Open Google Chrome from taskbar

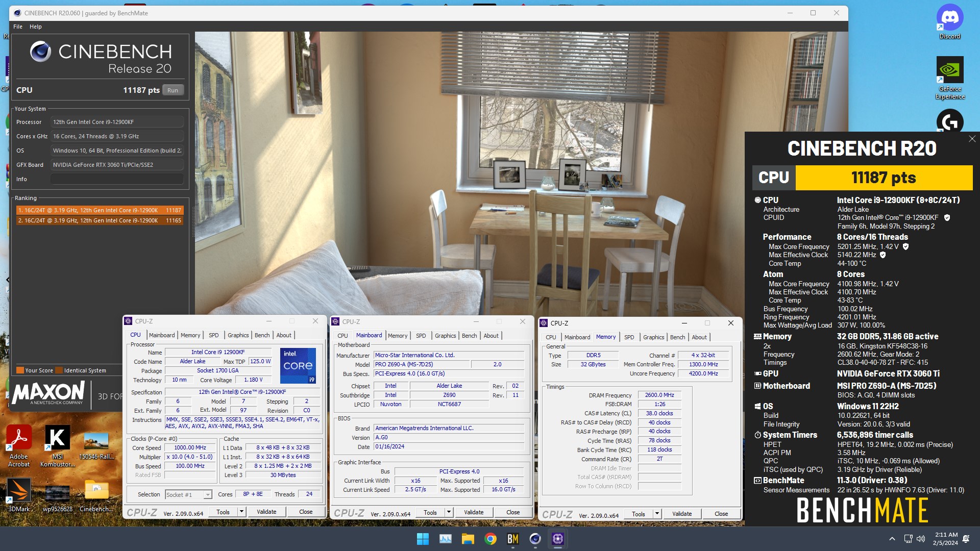(x=491, y=539)
